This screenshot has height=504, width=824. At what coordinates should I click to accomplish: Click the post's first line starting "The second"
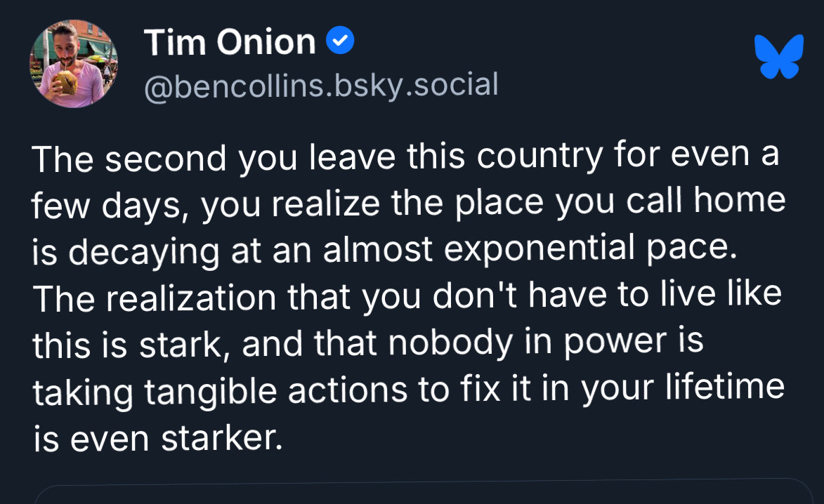[405, 157]
